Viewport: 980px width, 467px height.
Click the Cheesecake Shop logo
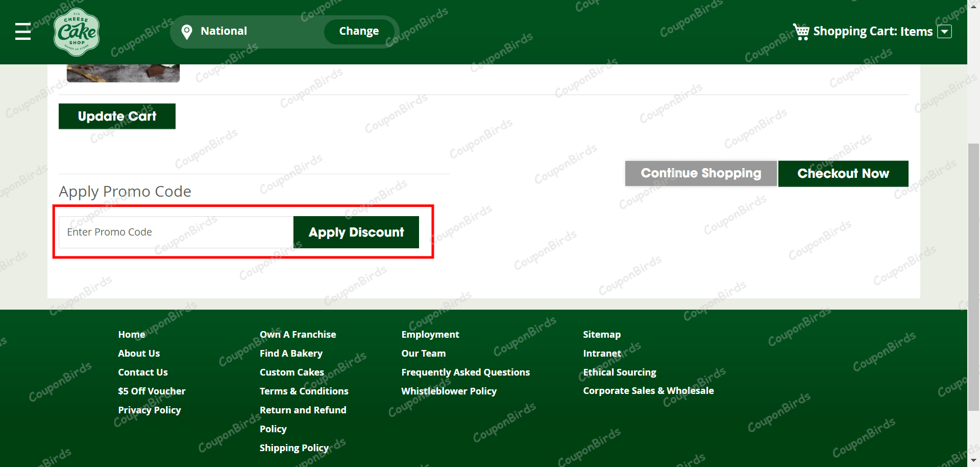click(x=77, y=32)
